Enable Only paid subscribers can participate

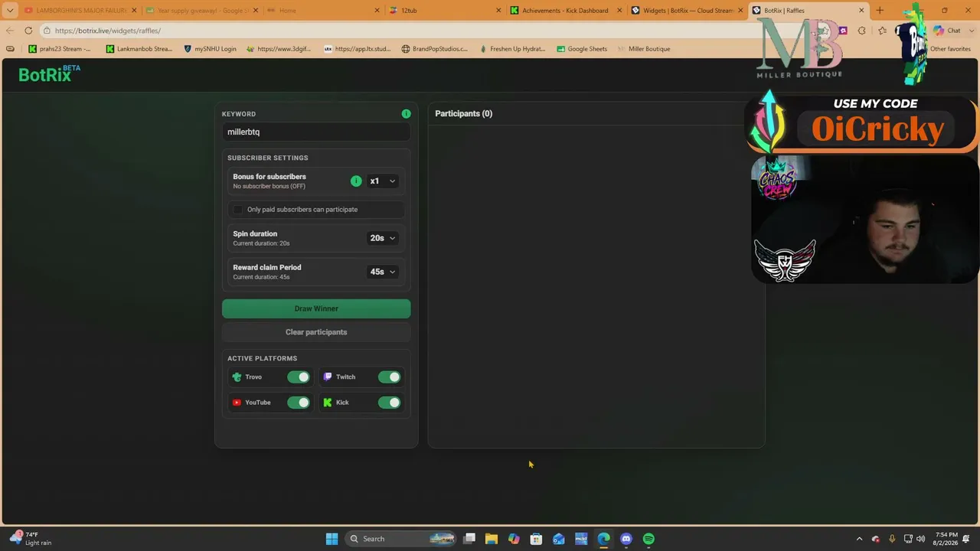click(x=238, y=210)
